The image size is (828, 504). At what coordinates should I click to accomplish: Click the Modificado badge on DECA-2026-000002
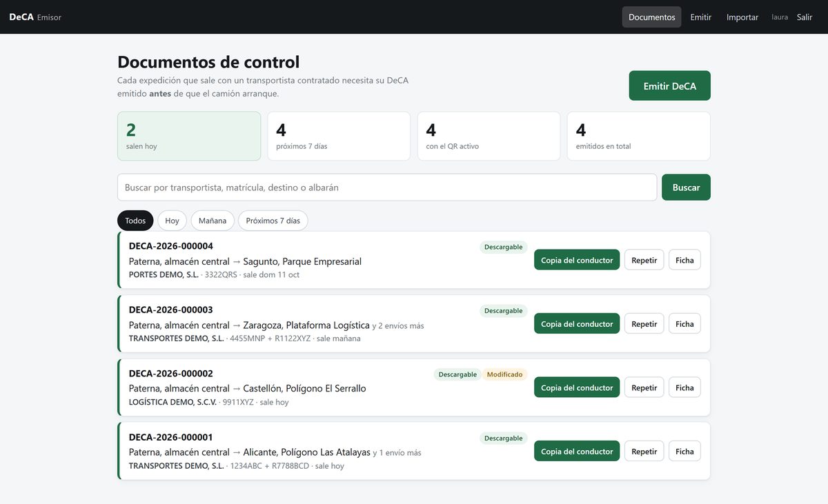click(x=505, y=374)
